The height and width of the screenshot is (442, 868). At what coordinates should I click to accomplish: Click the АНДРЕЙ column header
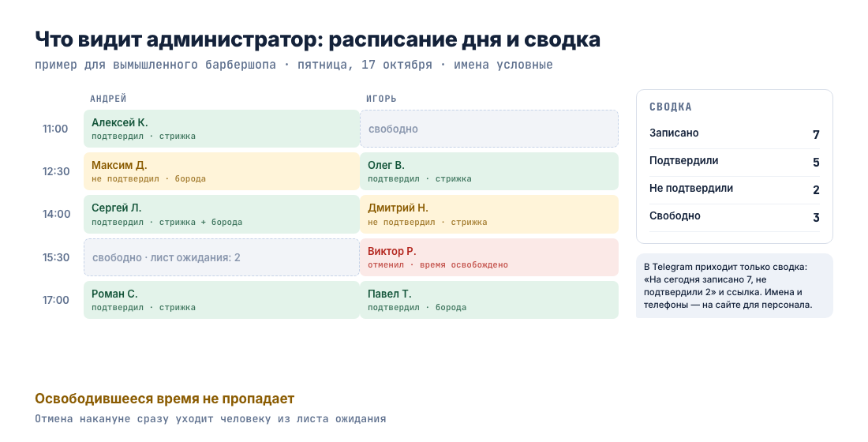(x=109, y=99)
